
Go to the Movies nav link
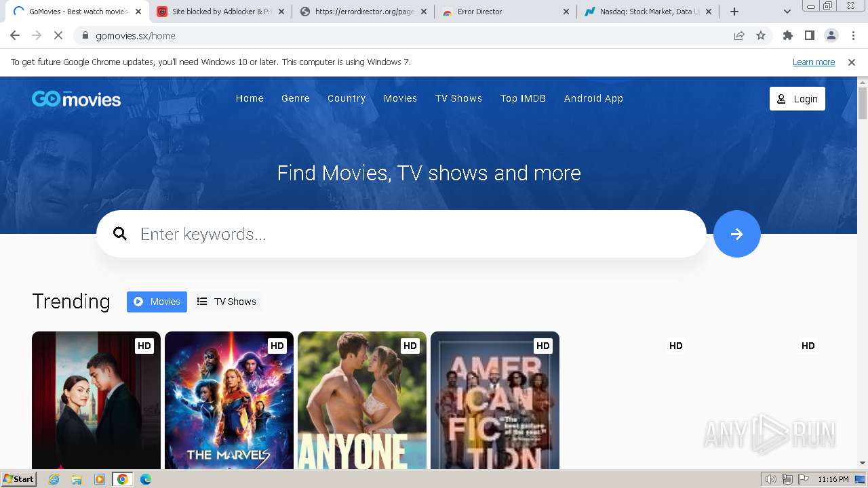point(400,98)
